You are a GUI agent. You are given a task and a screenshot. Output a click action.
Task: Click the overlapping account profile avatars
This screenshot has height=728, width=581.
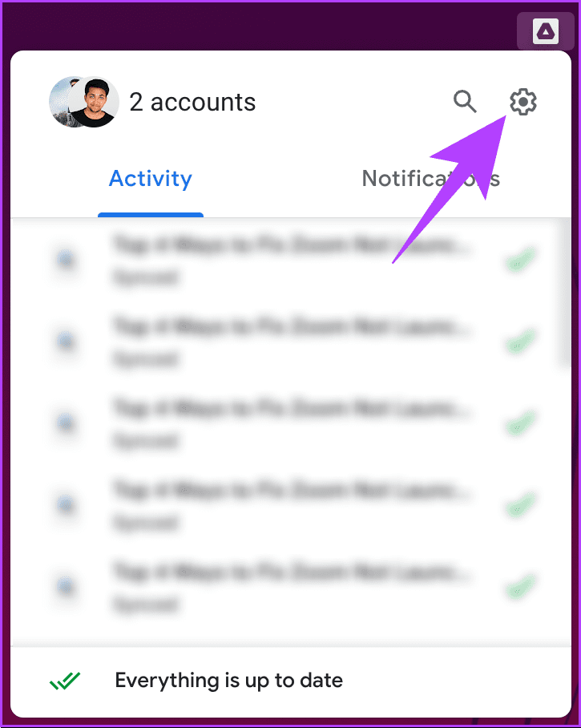pyautogui.click(x=84, y=102)
